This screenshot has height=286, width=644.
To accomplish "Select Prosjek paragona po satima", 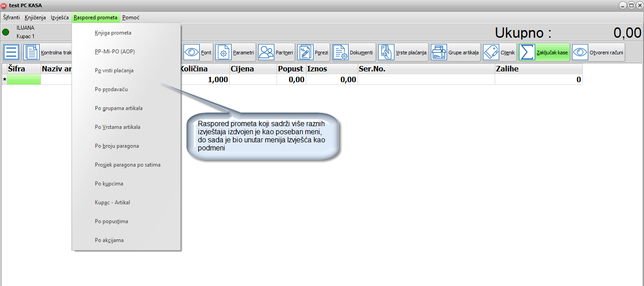I will [128, 165].
